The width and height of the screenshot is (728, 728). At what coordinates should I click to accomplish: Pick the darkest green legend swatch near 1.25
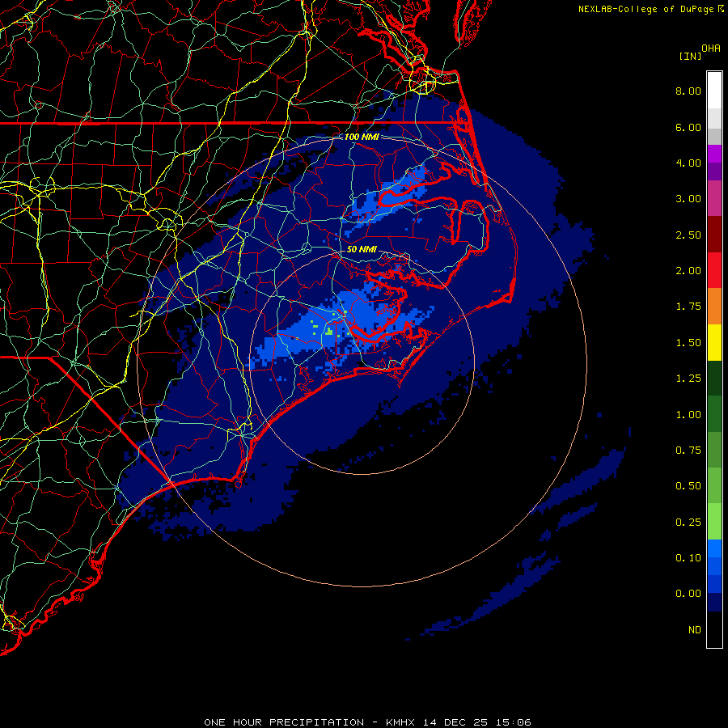(714, 379)
